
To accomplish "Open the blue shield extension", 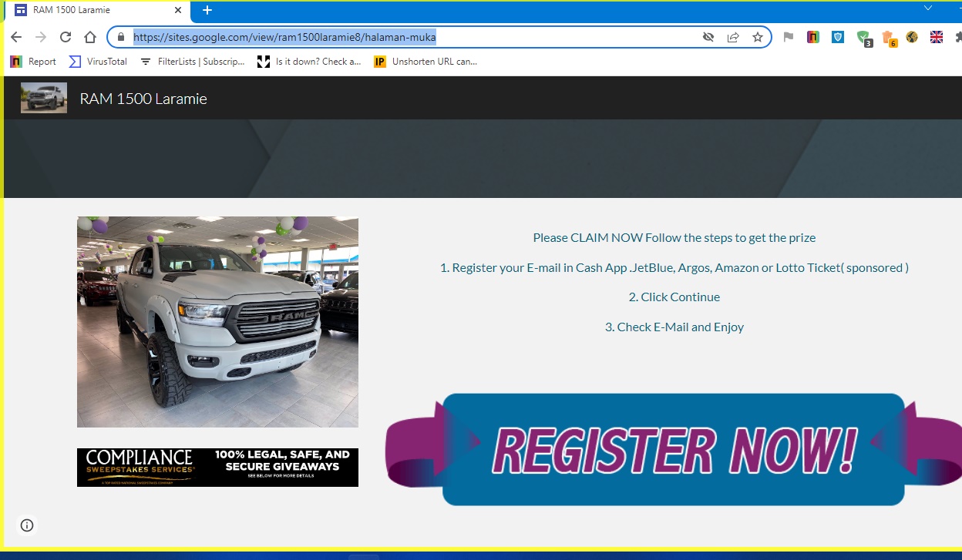I will [837, 36].
